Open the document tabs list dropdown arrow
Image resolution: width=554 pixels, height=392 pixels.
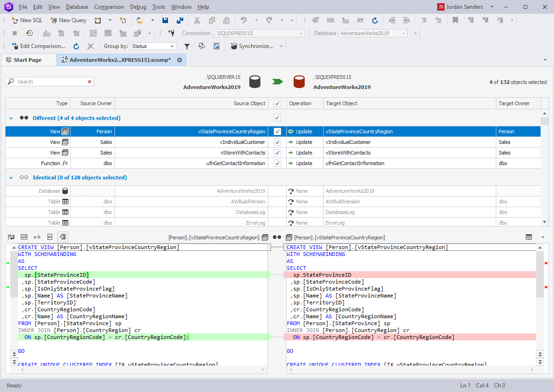click(546, 60)
